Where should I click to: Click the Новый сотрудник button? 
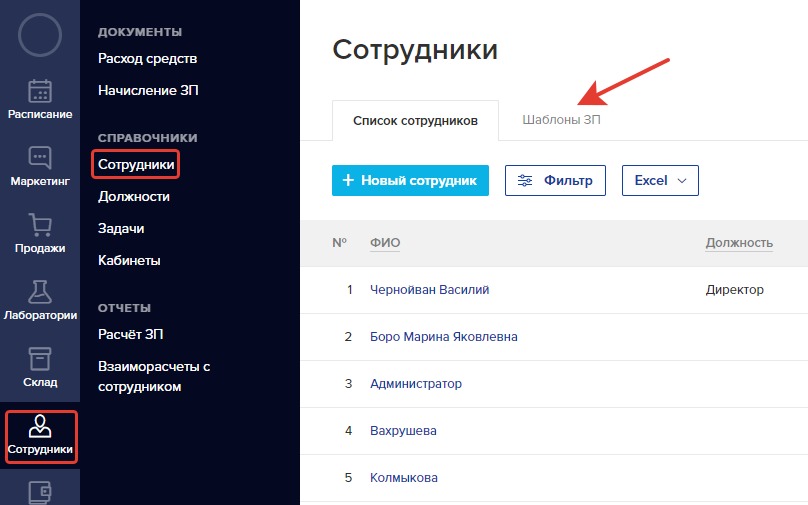pos(410,180)
